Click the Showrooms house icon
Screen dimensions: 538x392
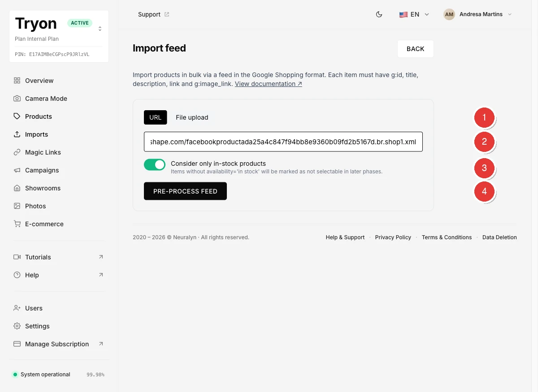[x=17, y=188]
